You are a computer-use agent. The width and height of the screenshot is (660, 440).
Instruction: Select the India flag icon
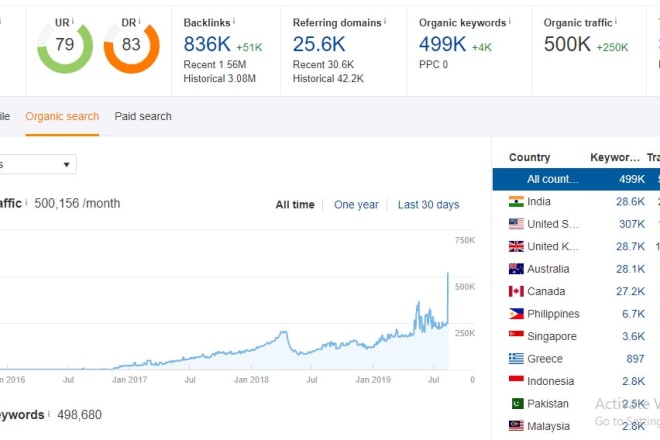click(x=516, y=202)
